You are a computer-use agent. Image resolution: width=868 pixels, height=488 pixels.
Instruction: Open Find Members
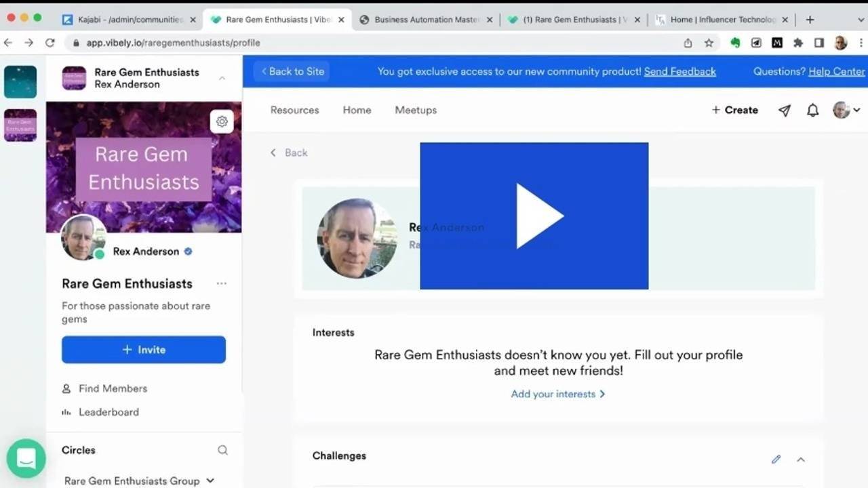tap(104, 388)
